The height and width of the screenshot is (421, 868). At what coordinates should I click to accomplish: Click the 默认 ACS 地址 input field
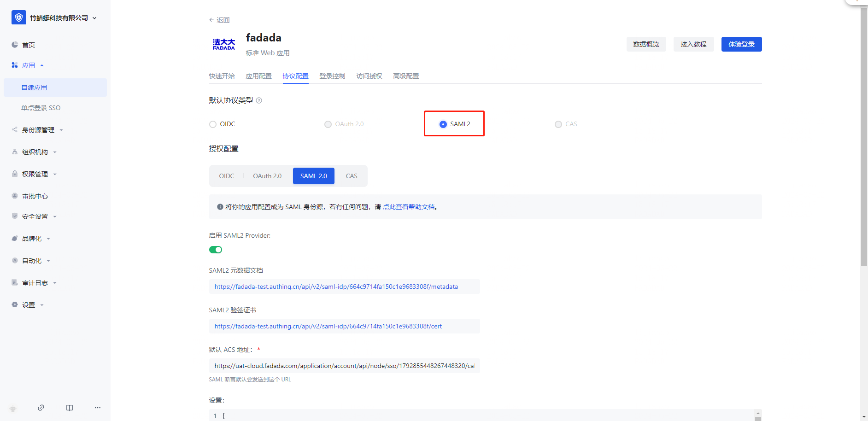tap(345, 366)
